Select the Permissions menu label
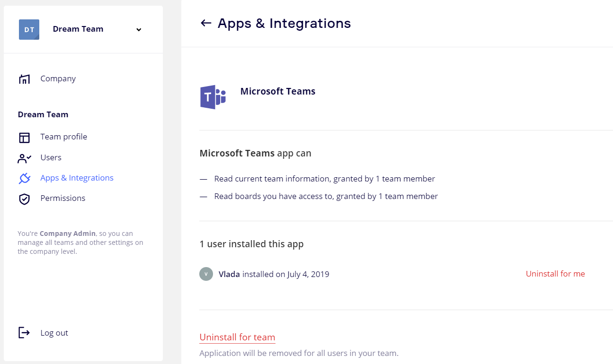This screenshot has width=613, height=364. click(62, 198)
